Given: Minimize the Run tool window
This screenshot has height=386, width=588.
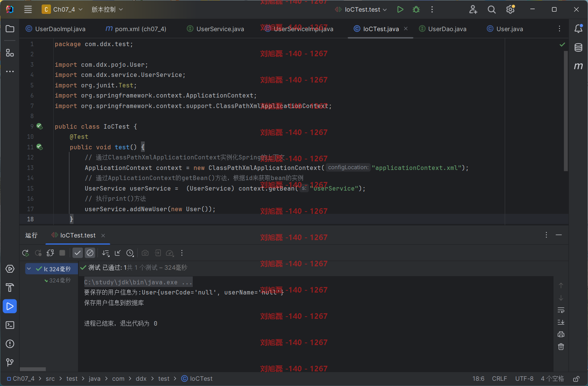Looking at the screenshot, I should [559, 235].
